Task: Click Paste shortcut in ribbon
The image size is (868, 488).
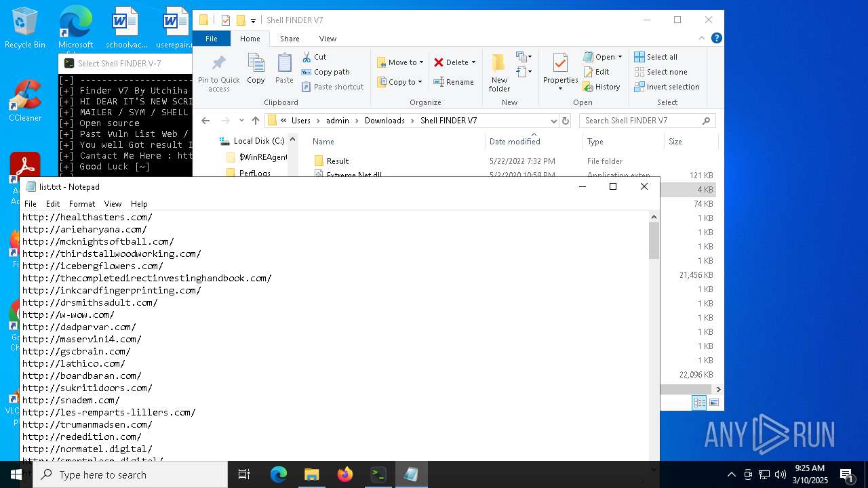Action: 332,87
